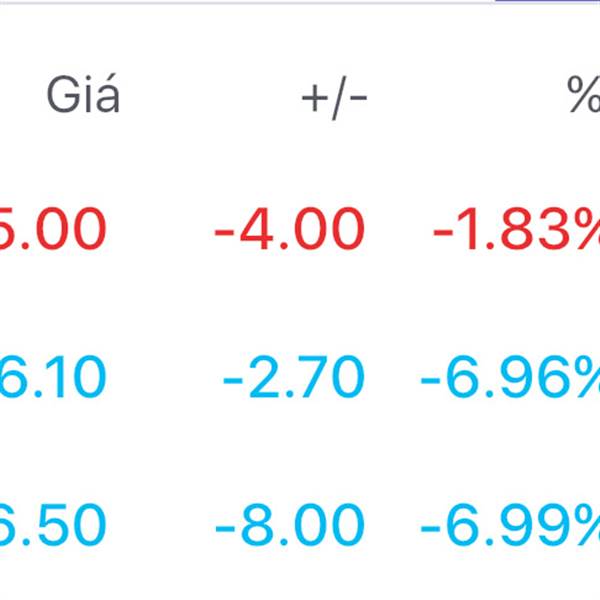The height and width of the screenshot is (600, 600).
Task: Tap the +/- header label
Action: (334, 99)
